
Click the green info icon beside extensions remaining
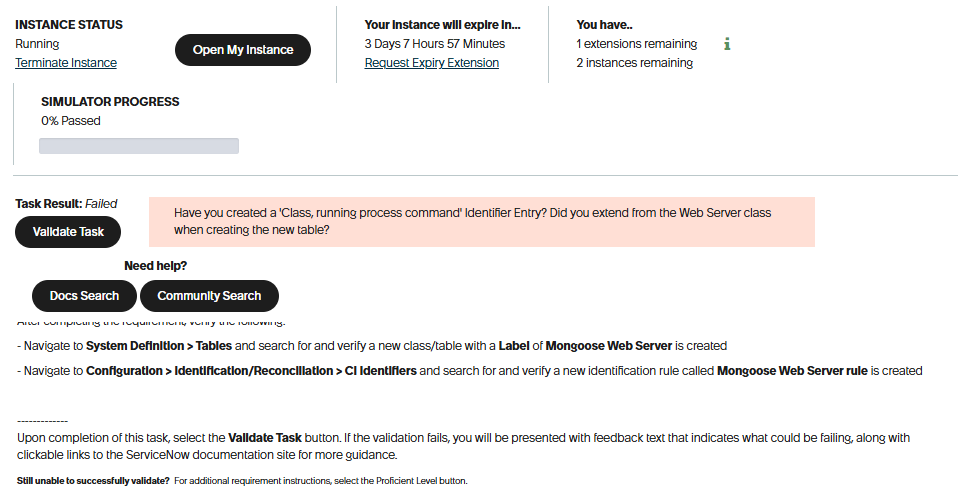click(727, 44)
